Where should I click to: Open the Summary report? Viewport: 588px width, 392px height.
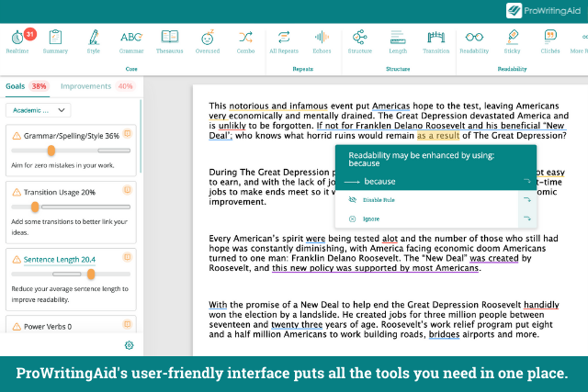pyautogui.click(x=55, y=41)
